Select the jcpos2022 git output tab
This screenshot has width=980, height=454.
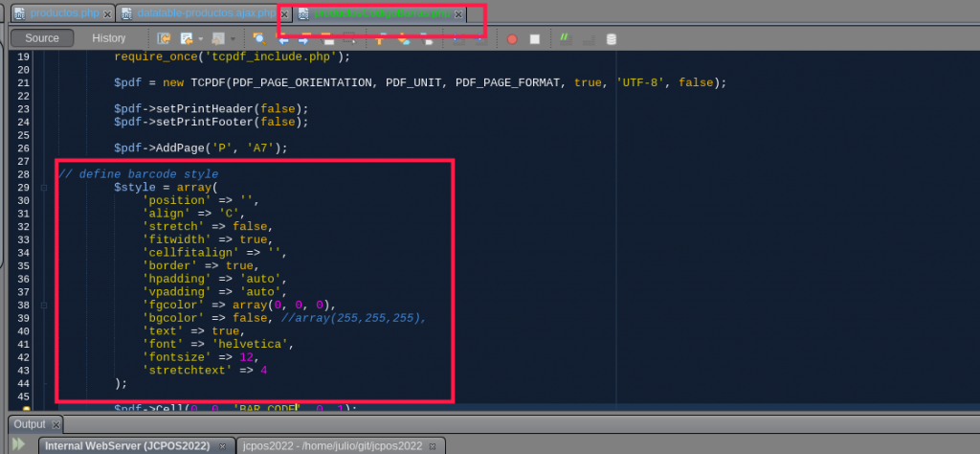[331, 446]
